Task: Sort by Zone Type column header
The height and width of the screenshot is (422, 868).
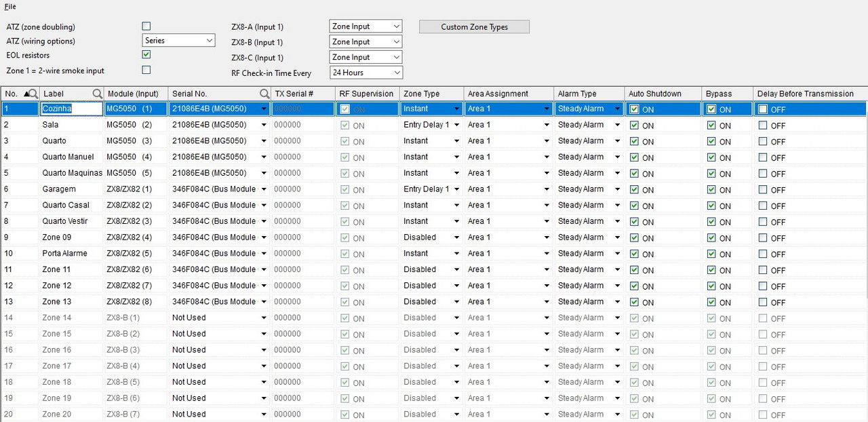Action: (431, 94)
